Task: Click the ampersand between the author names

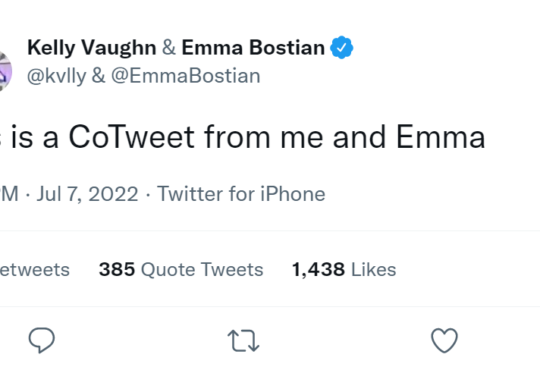Action: (x=169, y=48)
